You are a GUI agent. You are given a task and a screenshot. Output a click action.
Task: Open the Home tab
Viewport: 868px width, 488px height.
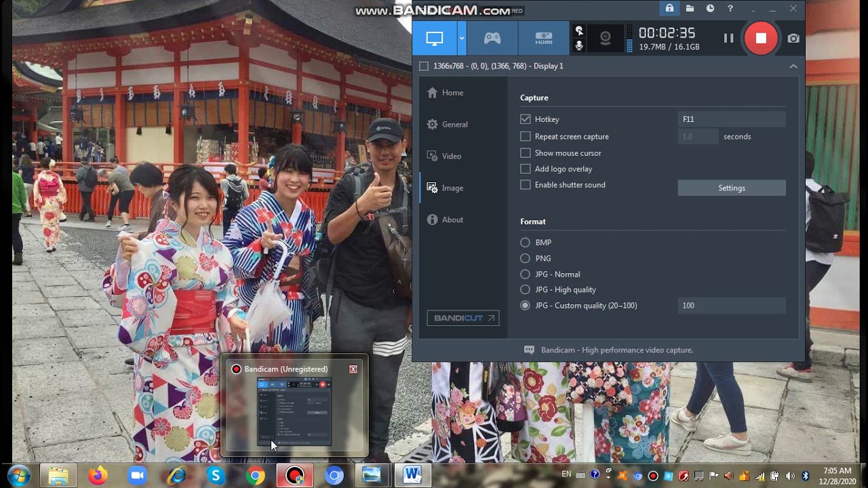(445, 93)
